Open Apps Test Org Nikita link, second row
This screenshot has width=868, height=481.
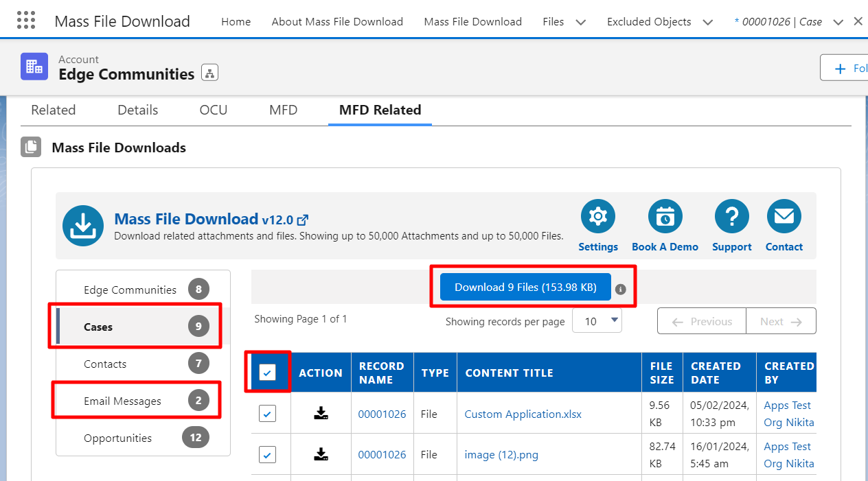pyautogui.click(x=789, y=455)
